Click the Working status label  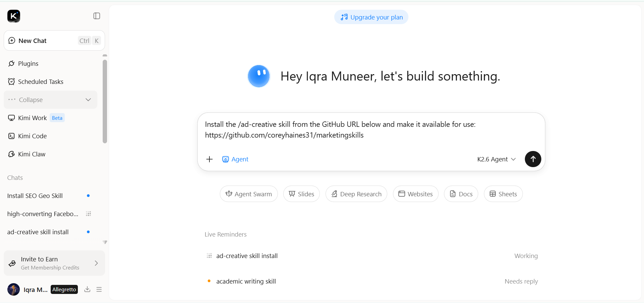coord(526,256)
